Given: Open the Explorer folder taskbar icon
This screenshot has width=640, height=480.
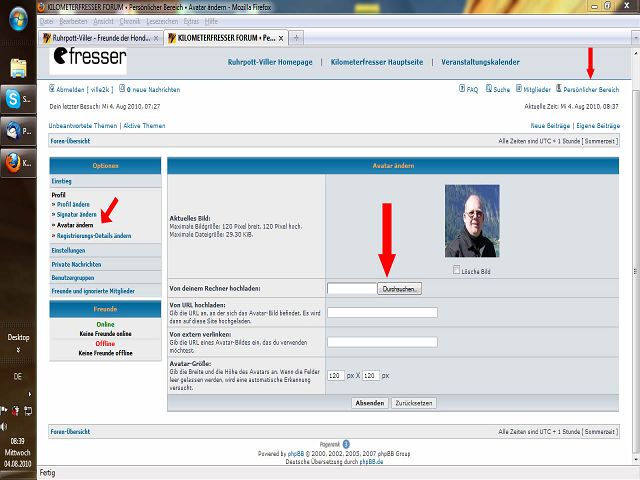Looking at the screenshot, I should pyautogui.click(x=18, y=69).
